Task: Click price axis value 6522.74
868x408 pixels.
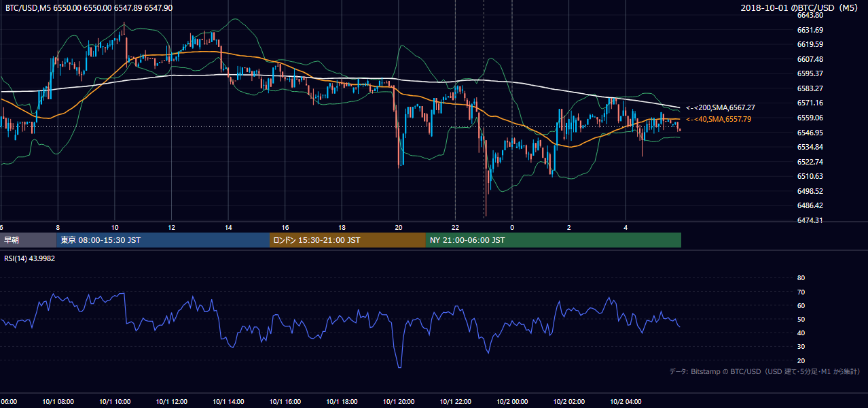Action: click(810, 162)
